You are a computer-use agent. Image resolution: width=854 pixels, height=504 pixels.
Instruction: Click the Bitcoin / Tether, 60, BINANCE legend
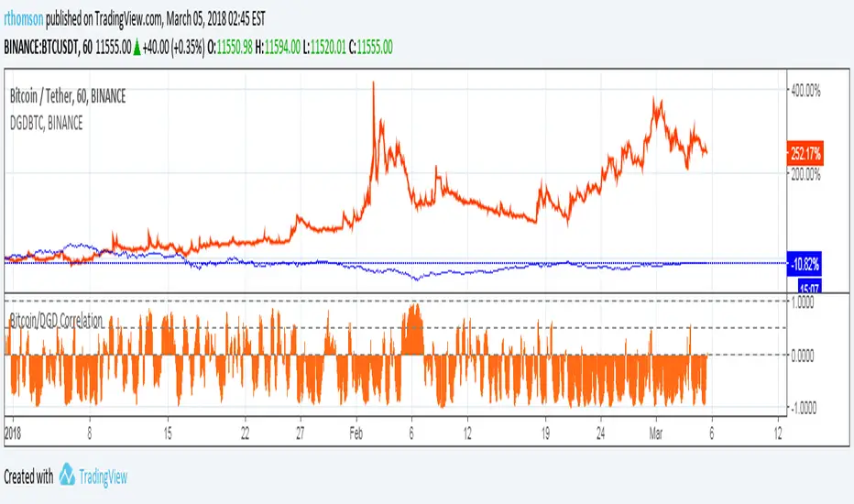pyautogui.click(x=68, y=96)
